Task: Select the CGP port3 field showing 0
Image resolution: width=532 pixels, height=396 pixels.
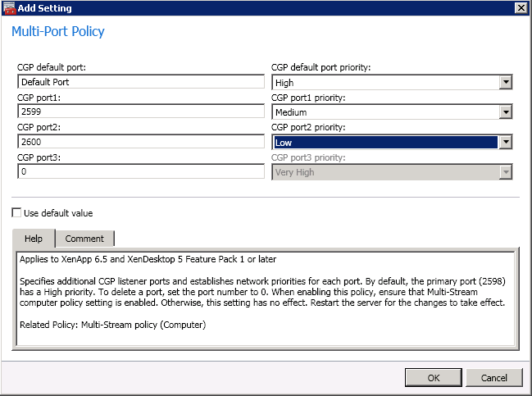Action: (140, 172)
